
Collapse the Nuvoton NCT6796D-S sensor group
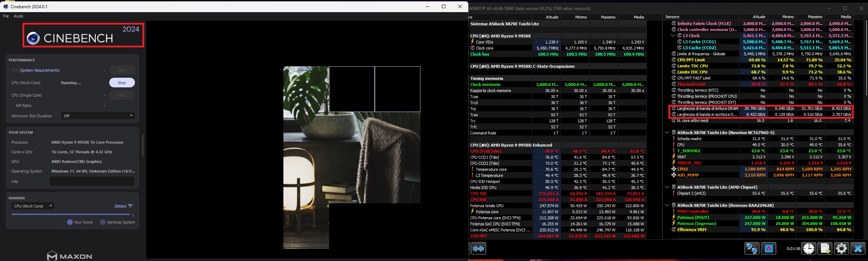point(667,132)
